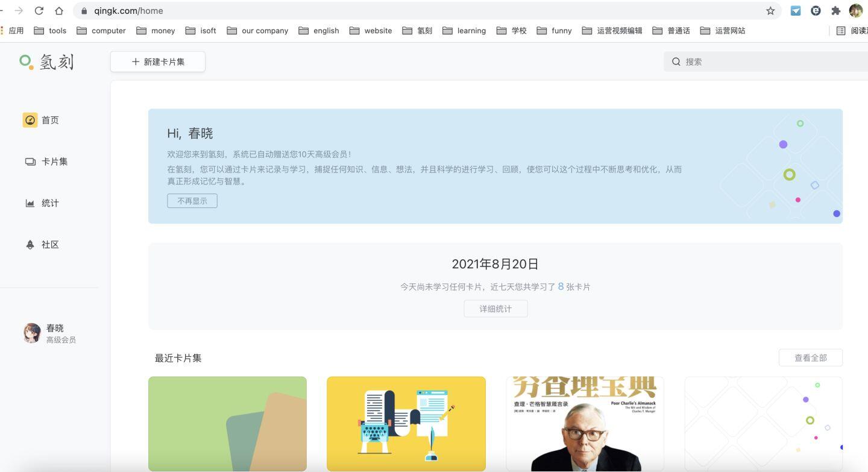This screenshot has width=868, height=472.
Task: Click the 统计 statistics chart icon
Action: (30, 203)
